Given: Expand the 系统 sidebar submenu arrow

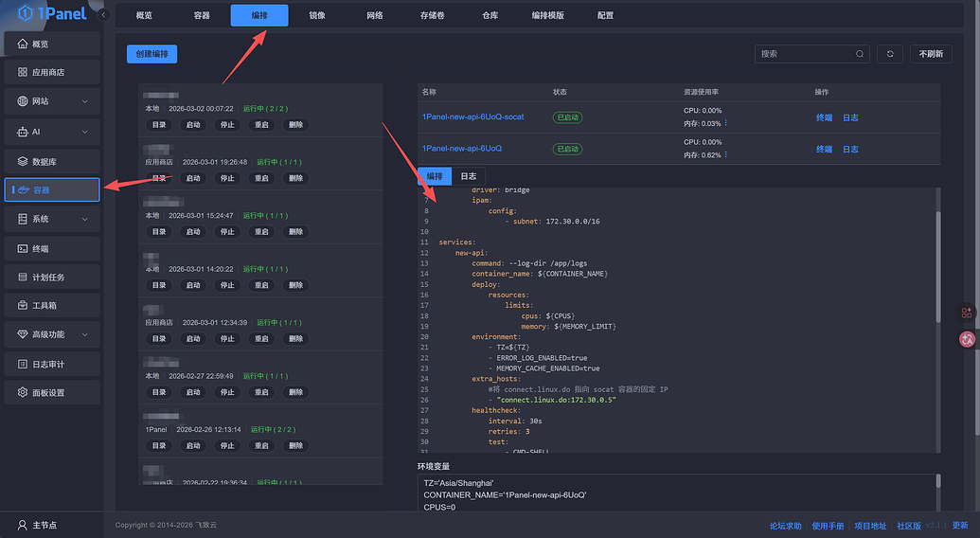Looking at the screenshot, I should pos(85,220).
